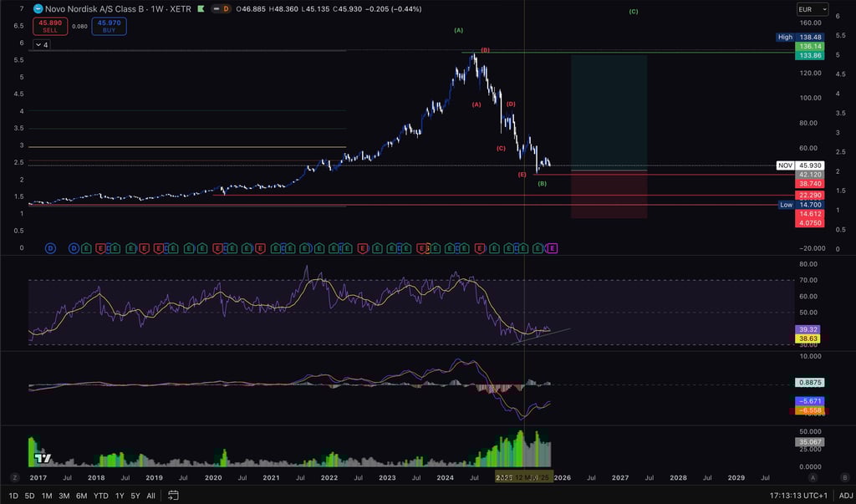This screenshot has height=504, width=856.
Task: Select the red stop-loss zone of position
Action: click(x=609, y=195)
